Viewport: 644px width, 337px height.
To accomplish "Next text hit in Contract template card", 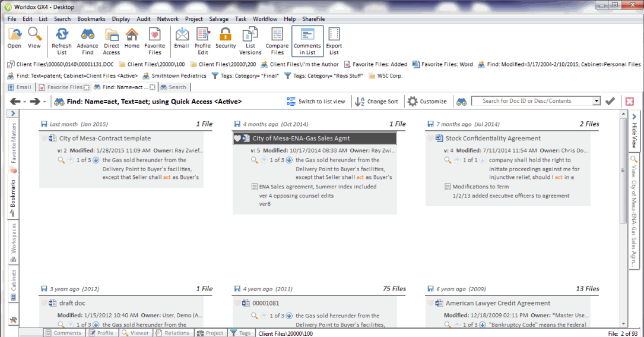I will point(96,160).
